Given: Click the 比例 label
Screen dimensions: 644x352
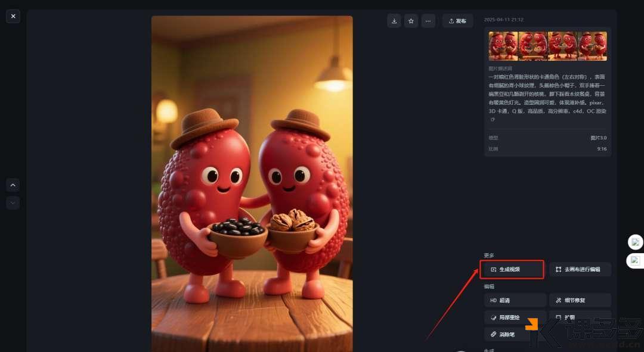Looking at the screenshot, I should click(x=493, y=149).
